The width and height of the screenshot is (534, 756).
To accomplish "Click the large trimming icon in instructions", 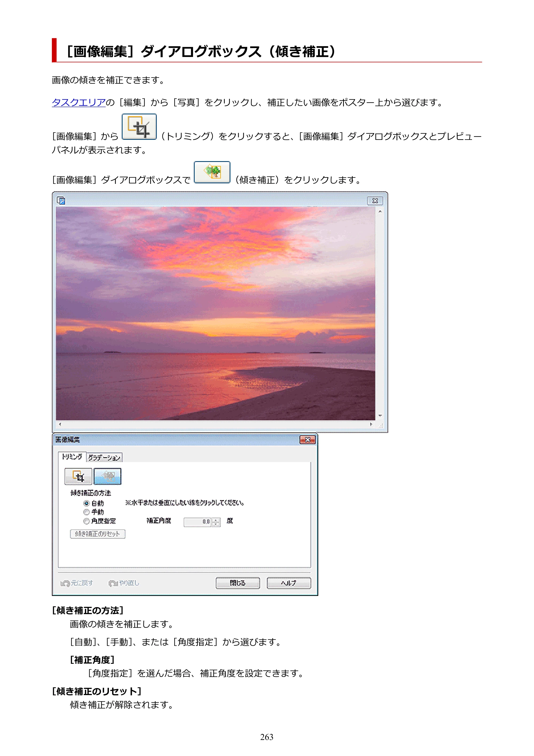I will coord(139,127).
